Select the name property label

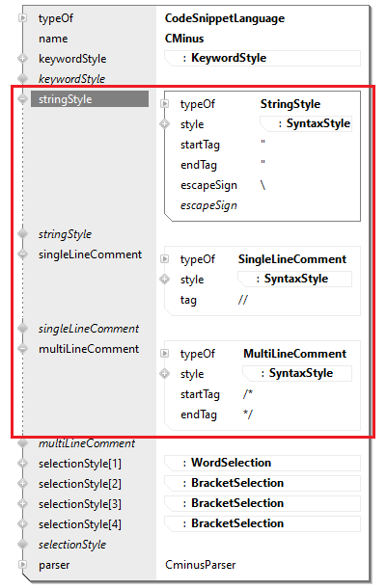pyautogui.click(x=53, y=39)
